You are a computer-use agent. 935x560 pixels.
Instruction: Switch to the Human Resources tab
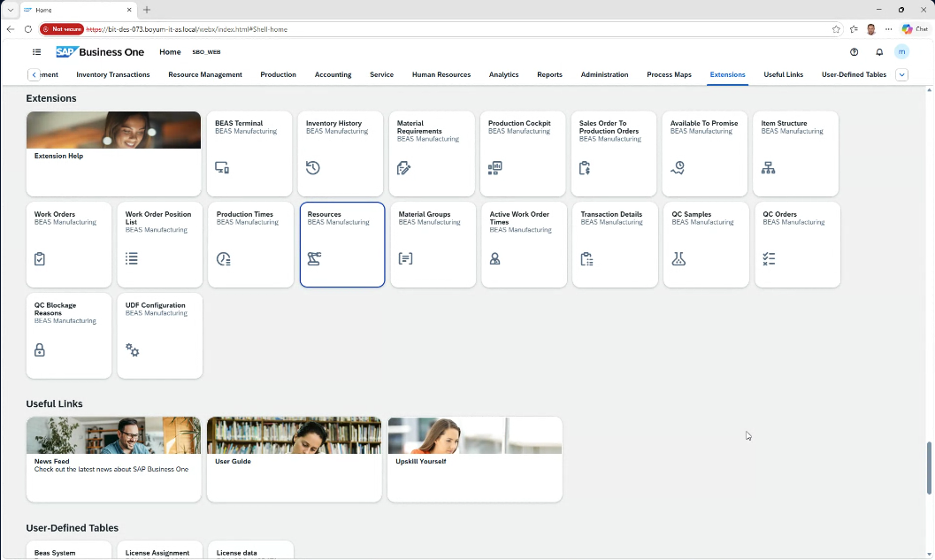tap(441, 74)
